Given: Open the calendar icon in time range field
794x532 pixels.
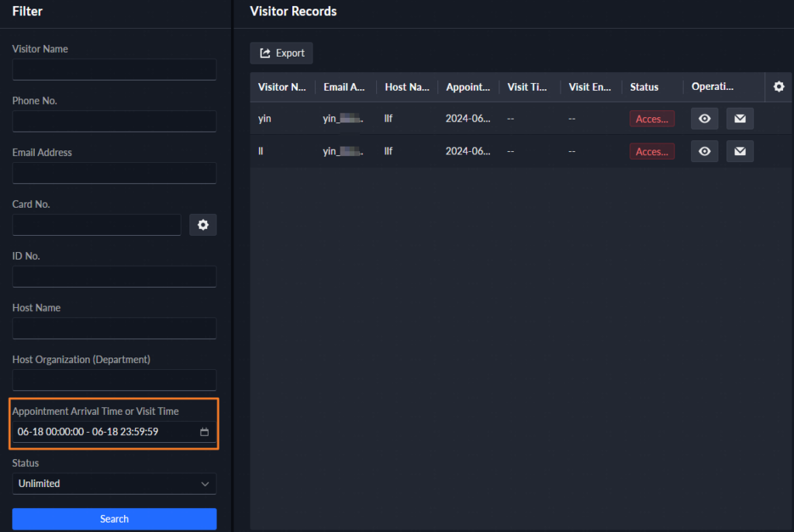Looking at the screenshot, I should click(x=205, y=432).
